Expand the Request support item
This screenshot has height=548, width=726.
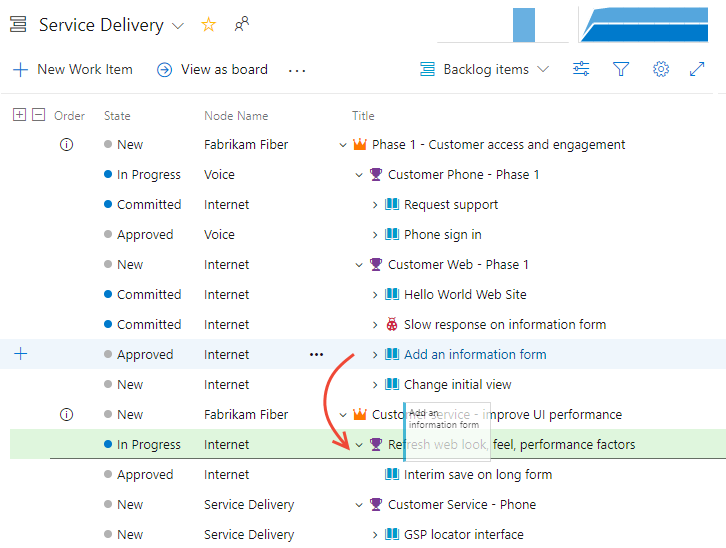click(375, 205)
